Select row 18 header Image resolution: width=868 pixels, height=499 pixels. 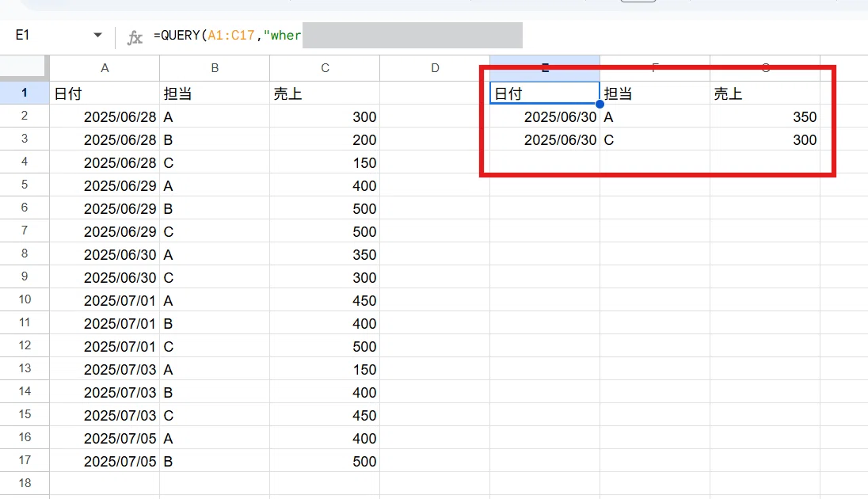[x=25, y=483]
